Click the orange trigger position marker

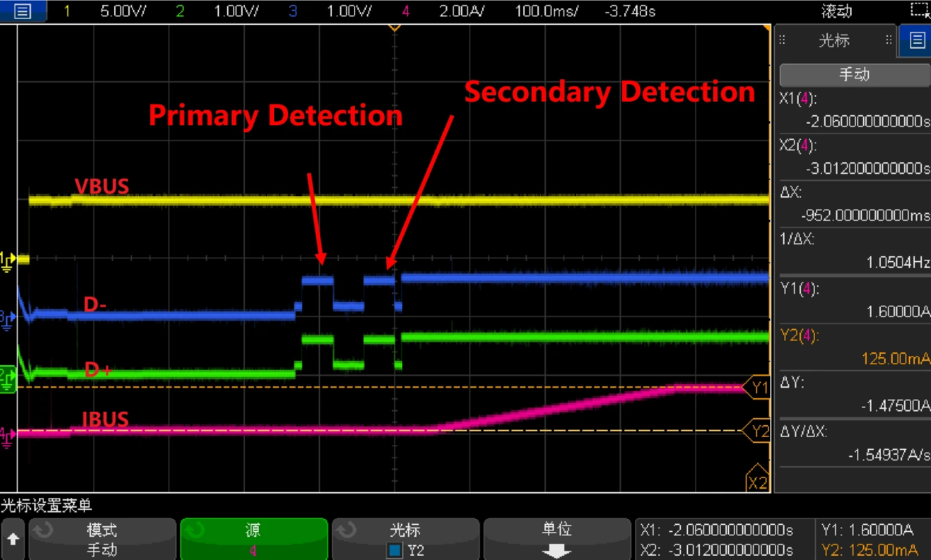[x=395, y=27]
